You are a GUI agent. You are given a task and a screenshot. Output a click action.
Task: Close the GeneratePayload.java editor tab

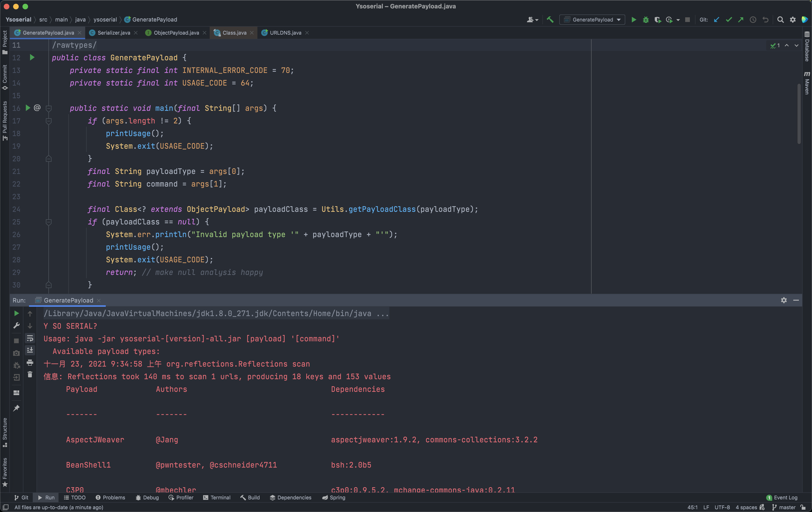coord(80,33)
